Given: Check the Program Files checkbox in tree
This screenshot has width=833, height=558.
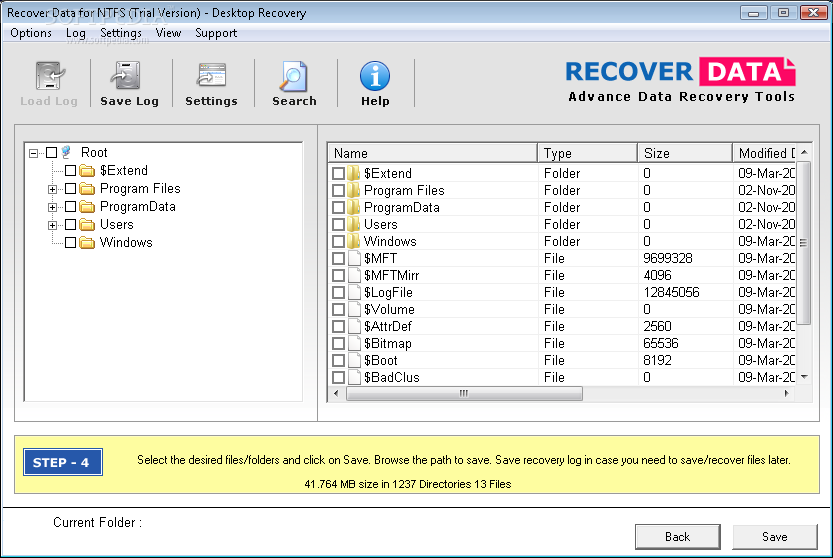Looking at the screenshot, I should click(x=71, y=189).
